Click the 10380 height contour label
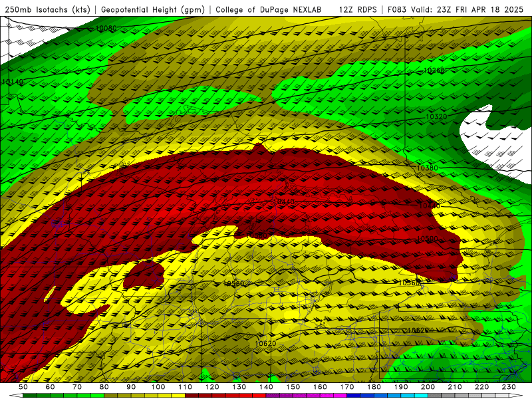This screenshot has width=532, height=399. (427, 168)
